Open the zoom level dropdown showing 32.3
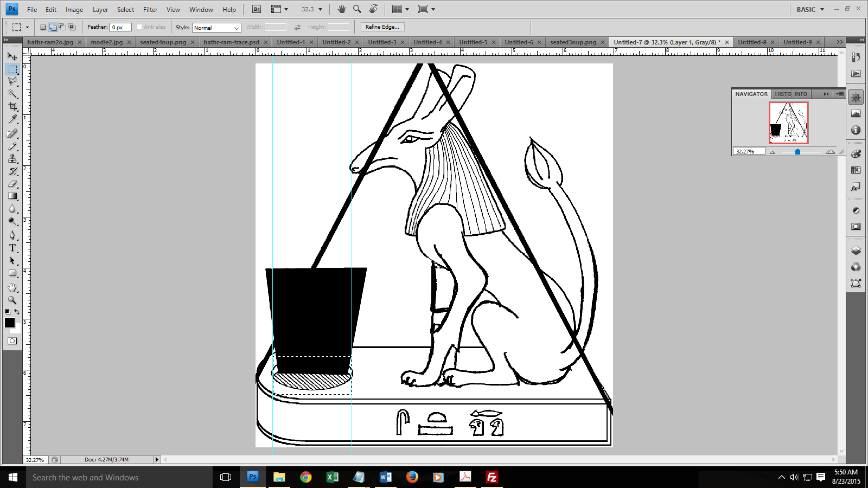This screenshot has height=488, width=868. coord(312,9)
